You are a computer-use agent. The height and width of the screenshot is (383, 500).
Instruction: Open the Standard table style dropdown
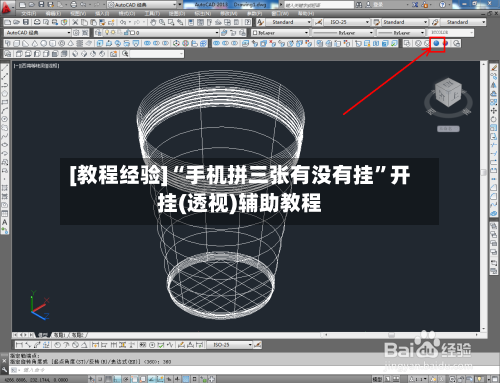click(x=405, y=22)
